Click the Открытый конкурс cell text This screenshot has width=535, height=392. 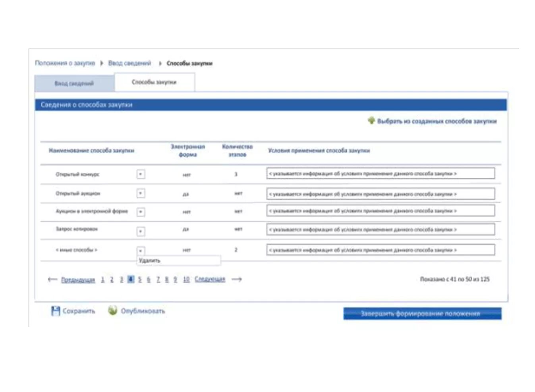pos(77,174)
